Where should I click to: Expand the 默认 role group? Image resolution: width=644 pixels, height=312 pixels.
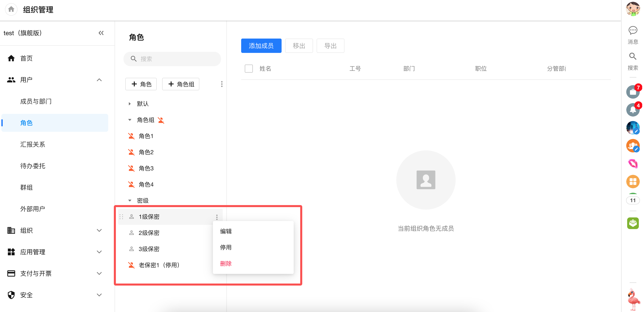click(x=130, y=104)
